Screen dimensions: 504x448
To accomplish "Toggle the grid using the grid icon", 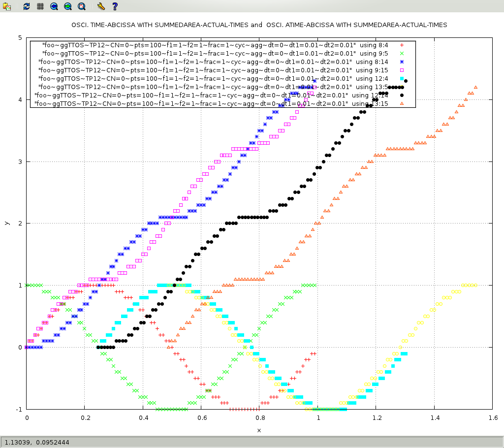I will (x=40, y=6).
